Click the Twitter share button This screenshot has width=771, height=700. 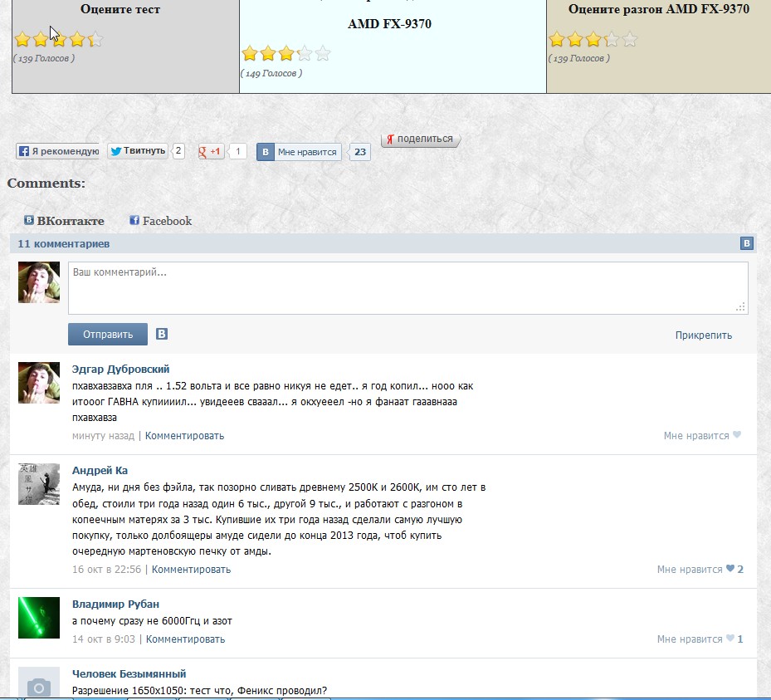point(138,151)
